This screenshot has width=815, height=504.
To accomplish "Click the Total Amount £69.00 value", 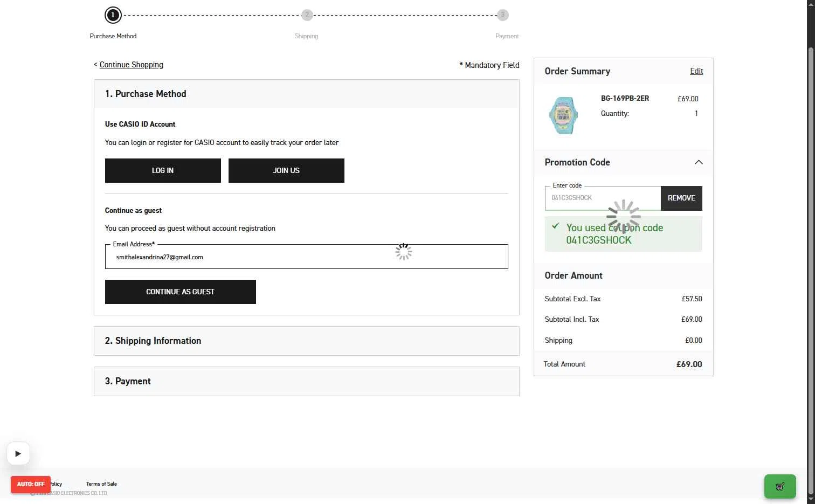I will [689, 364].
